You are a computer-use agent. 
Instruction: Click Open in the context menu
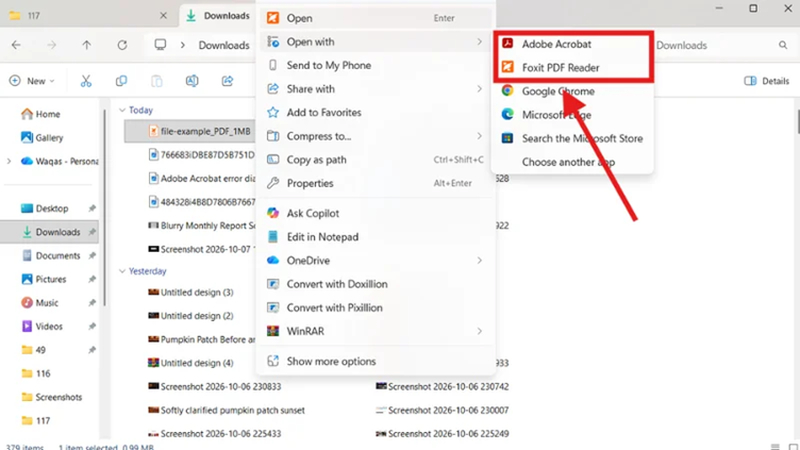coord(376,18)
